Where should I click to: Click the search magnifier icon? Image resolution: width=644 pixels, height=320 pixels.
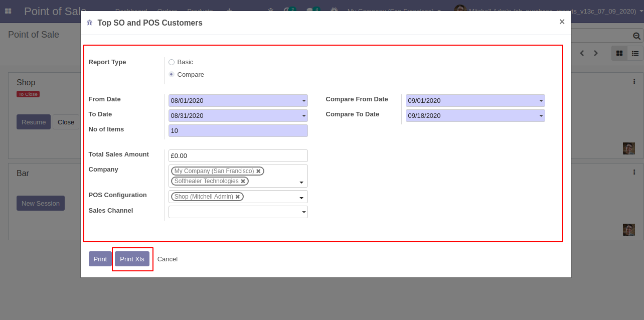pos(636,36)
